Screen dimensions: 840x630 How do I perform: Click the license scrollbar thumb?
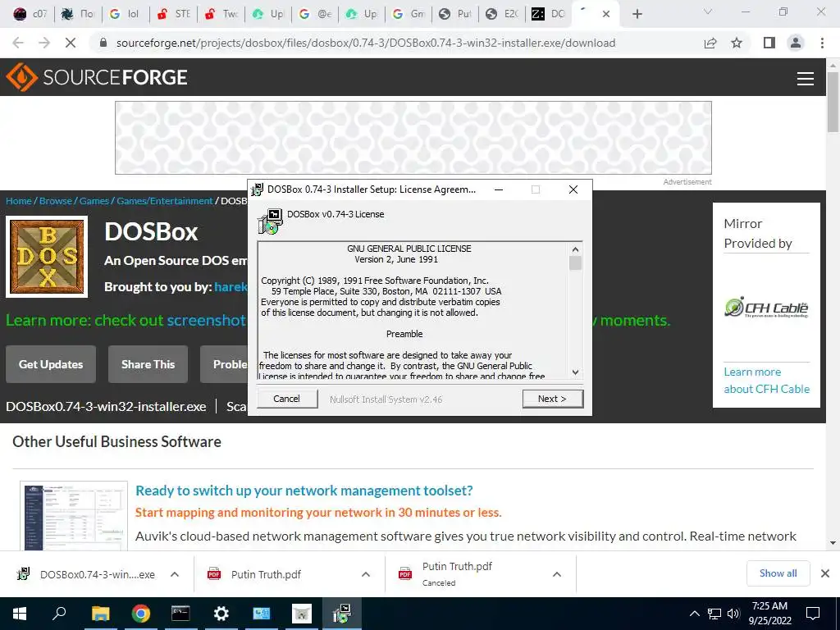click(x=575, y=263)
